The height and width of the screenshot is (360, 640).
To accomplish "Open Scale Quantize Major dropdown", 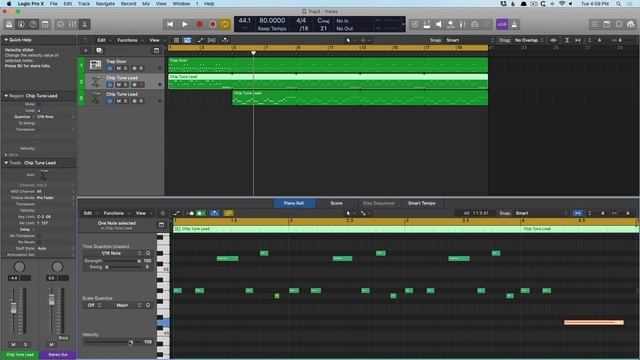I will click(124, 305).
